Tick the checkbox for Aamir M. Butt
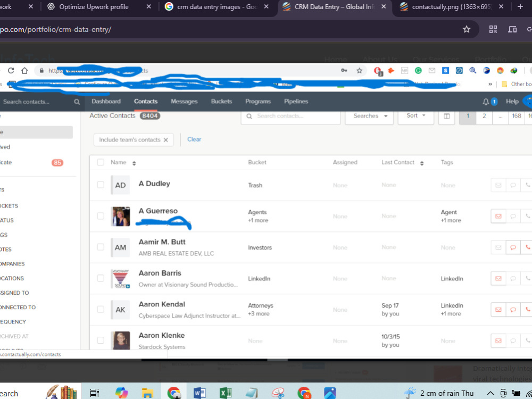Viewport: 532px width, 399px height. [x=101, y=247]
